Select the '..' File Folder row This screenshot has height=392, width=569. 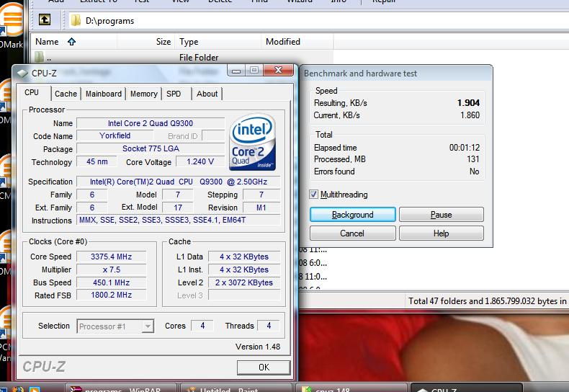click(182, 57)
